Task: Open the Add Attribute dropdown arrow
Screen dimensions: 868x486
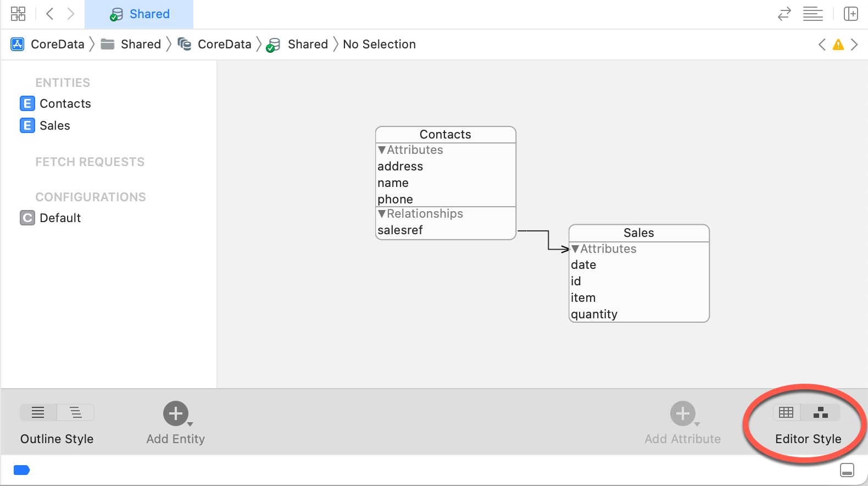Action: [x=697, y=424]
